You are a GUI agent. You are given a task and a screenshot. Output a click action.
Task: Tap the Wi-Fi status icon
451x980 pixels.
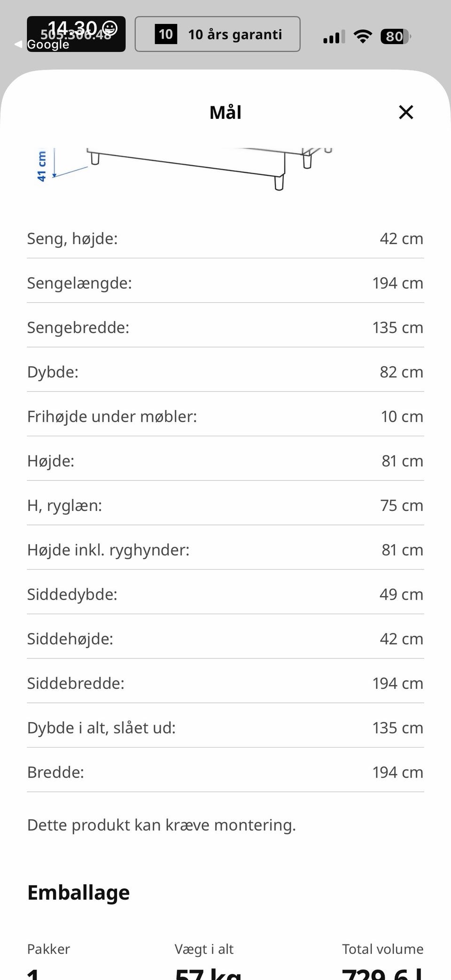point(362,36)
